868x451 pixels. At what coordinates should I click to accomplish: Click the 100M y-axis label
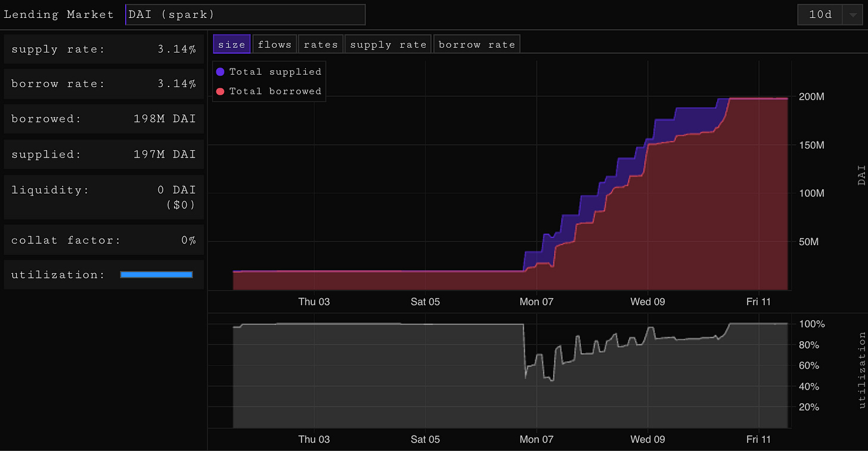pos(811,193)
